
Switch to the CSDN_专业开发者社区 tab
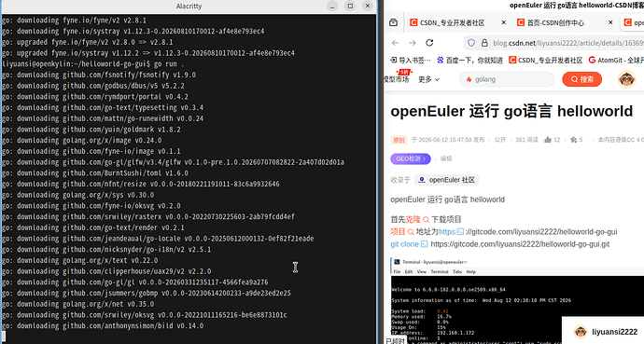(x=452, y=22)
